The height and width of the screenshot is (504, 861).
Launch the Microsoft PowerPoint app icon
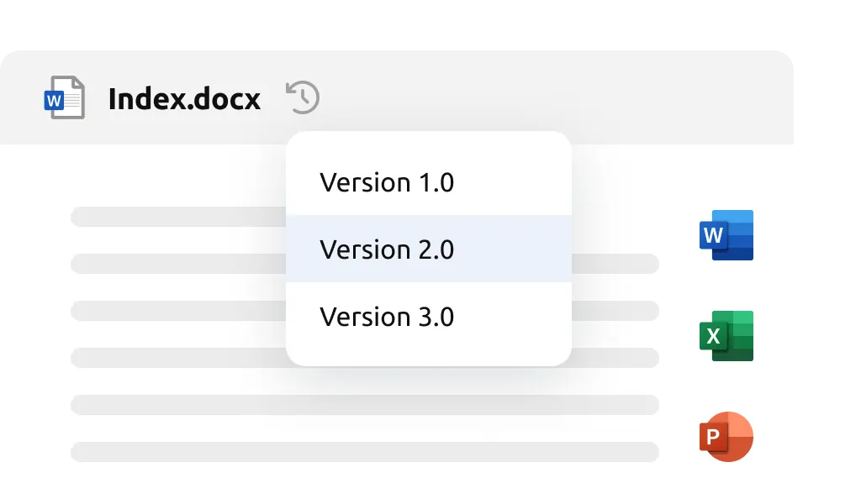tap(726, 437)
